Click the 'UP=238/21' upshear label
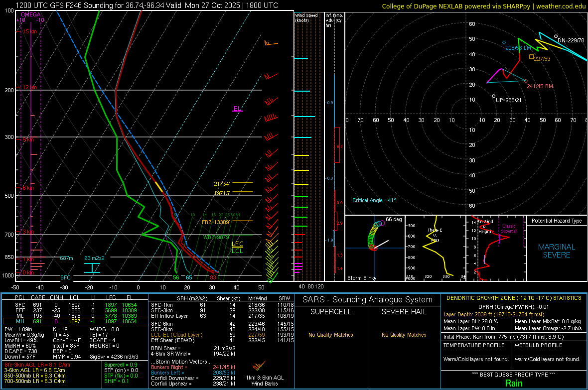 pyautogui.click(x=508, y=100)
